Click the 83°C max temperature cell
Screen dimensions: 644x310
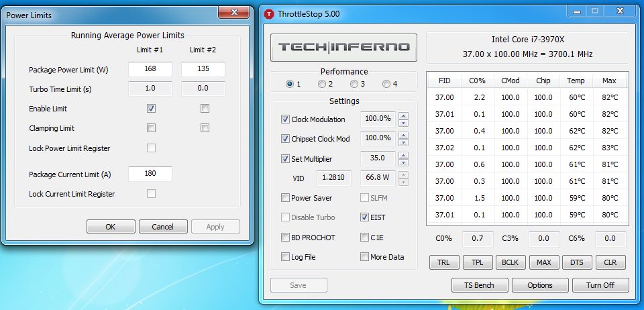tap(610, 148)
